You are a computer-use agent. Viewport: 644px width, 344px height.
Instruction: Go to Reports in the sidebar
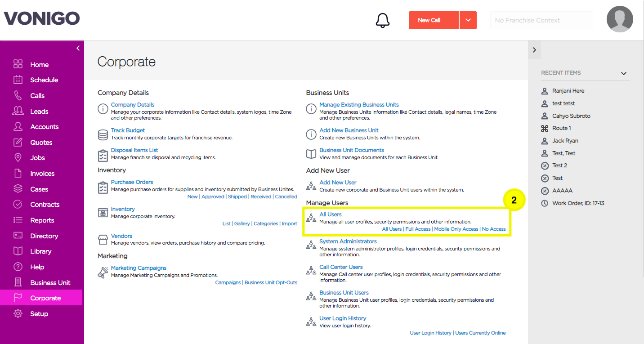tap(41, 220)
